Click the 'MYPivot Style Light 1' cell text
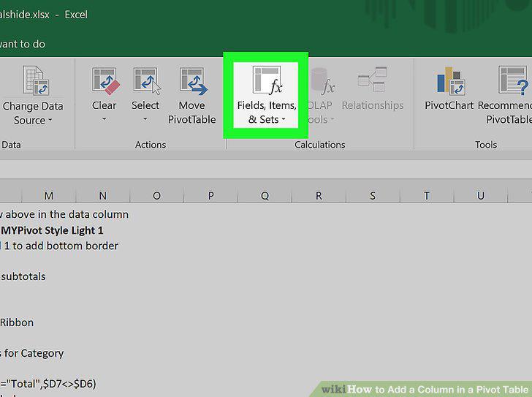The height and width of the screenshot is (397, 532). pyautogui.click(x=52, y=231)
